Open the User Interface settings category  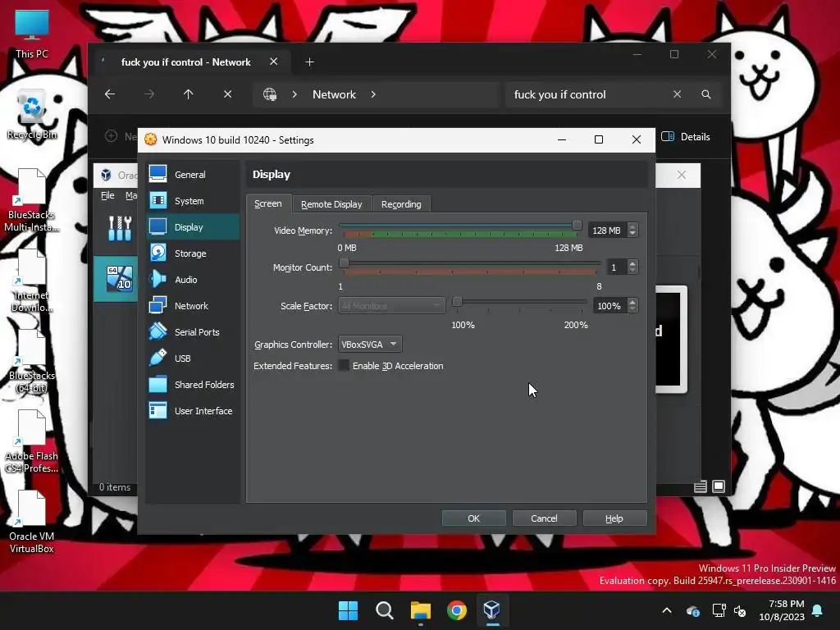[x=192, y=411]
